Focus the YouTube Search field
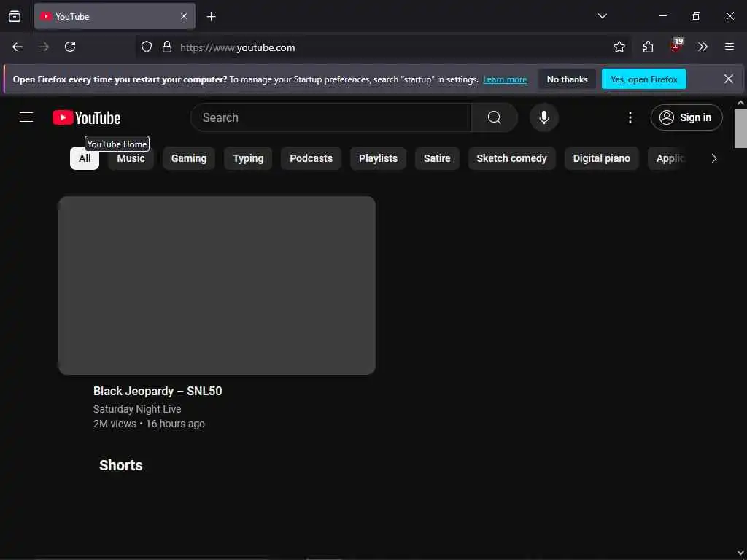The width and height of the screenshot is (747, 560). point(330,117)
